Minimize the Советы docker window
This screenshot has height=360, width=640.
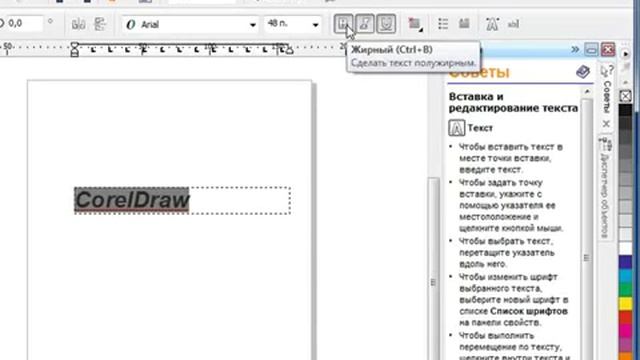click(591, 50)
